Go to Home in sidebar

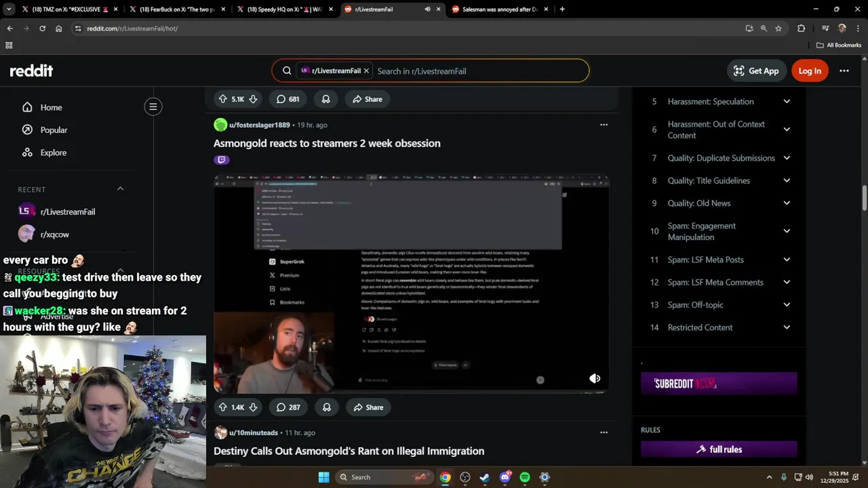coord(51,107)
